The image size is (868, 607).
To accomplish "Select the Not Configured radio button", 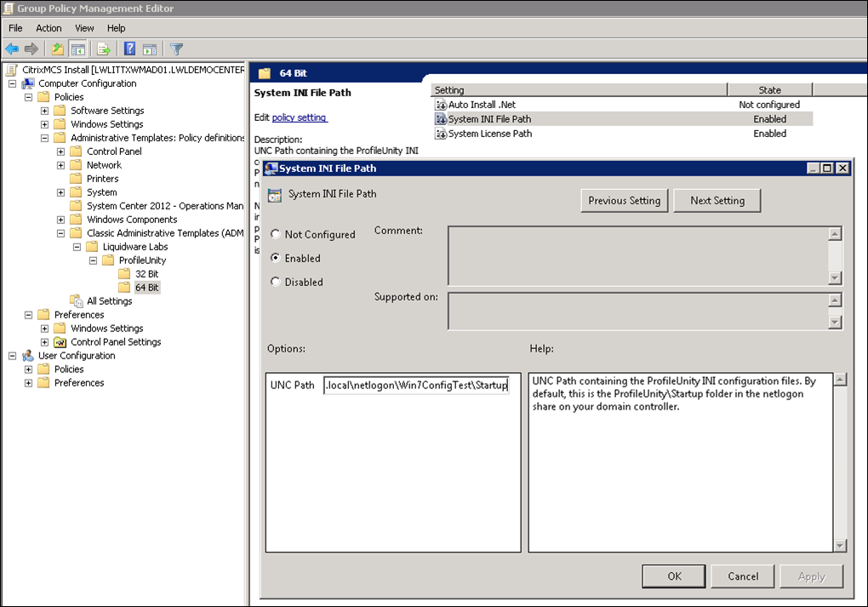I will click(x=276, y=234).
